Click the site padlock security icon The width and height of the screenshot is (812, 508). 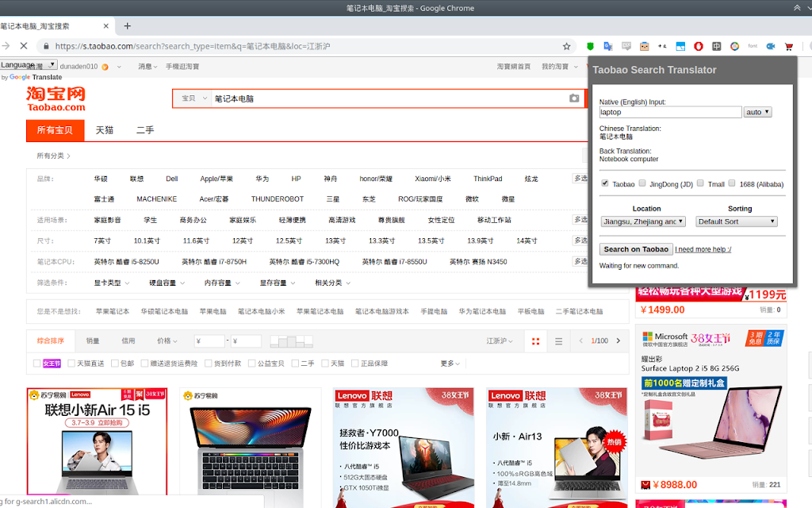click(x=46, y=46)
